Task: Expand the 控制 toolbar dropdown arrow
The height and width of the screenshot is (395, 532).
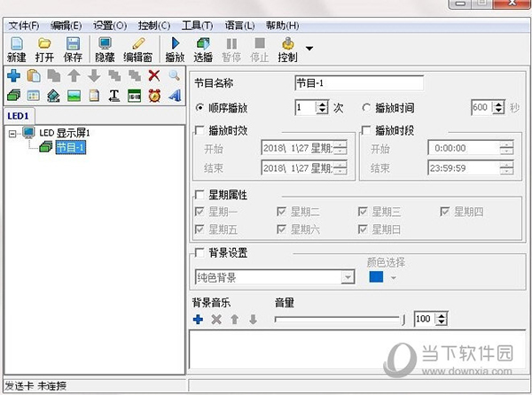Action: click(x=309, y=49)
